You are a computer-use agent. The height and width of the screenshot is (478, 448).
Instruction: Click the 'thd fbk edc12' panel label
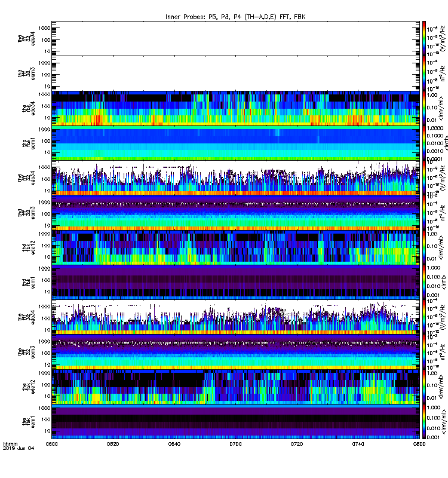[29, 247]
